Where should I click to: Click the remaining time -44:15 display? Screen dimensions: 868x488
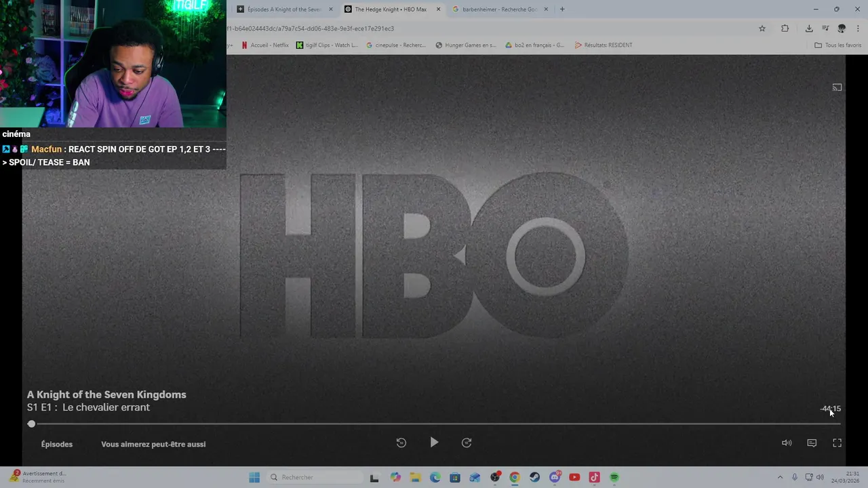tap(830, 409)
